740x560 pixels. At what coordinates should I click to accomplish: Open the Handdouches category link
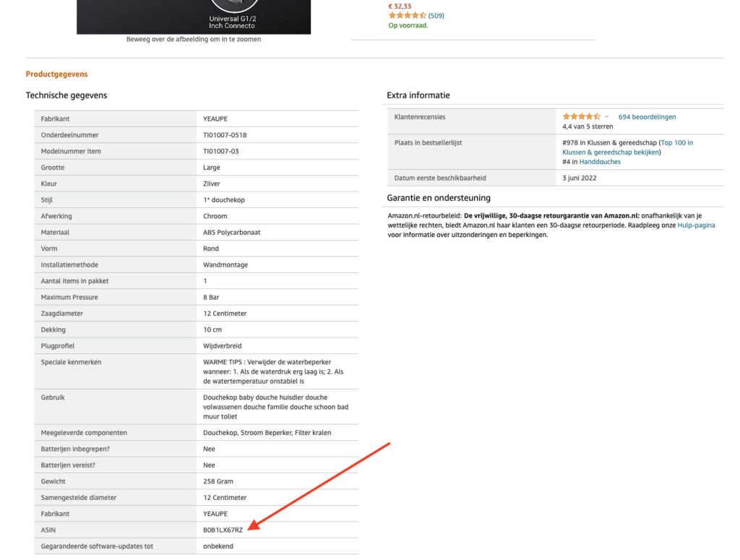click(600, 162)
